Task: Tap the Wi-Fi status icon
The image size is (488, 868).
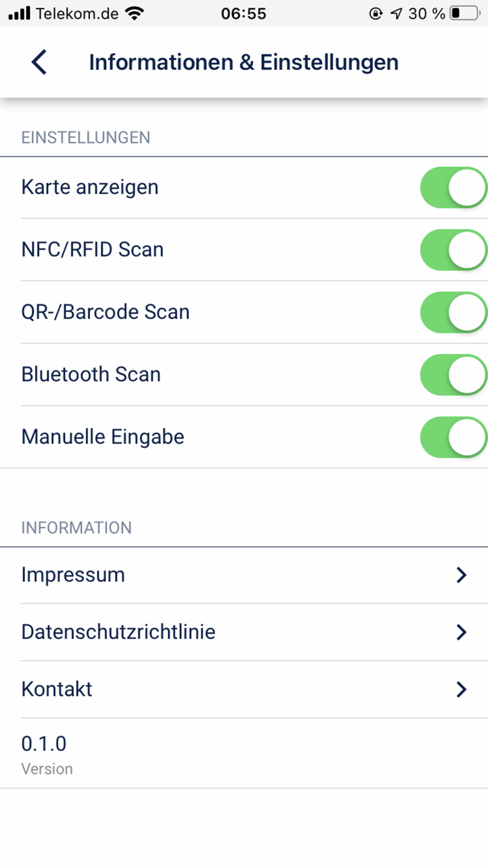Action: click(x=134, y=13)
